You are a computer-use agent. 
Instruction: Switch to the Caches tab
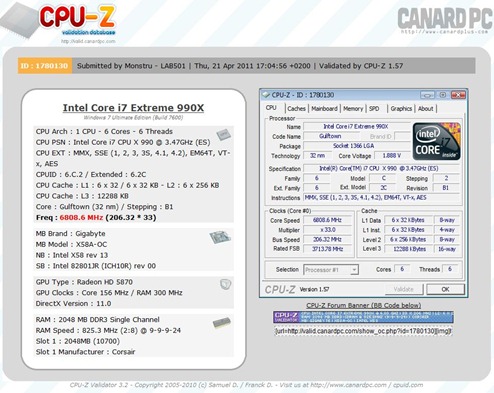296,109
